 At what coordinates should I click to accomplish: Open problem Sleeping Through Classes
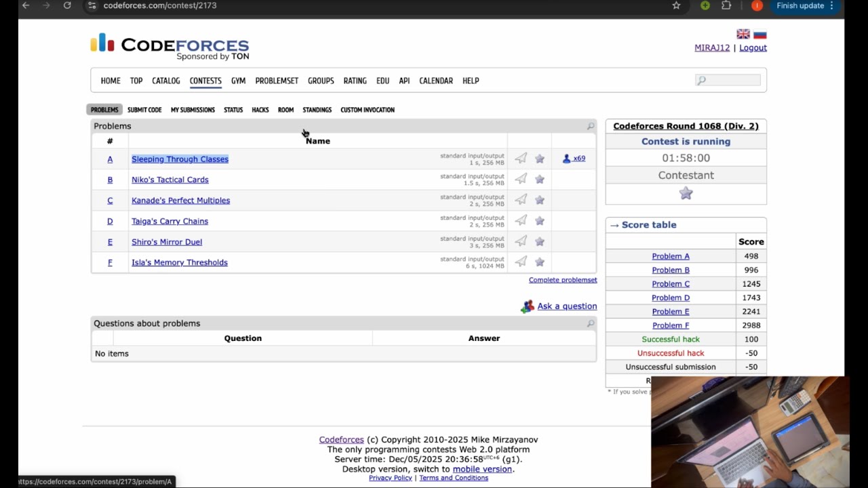click(180, 159)
